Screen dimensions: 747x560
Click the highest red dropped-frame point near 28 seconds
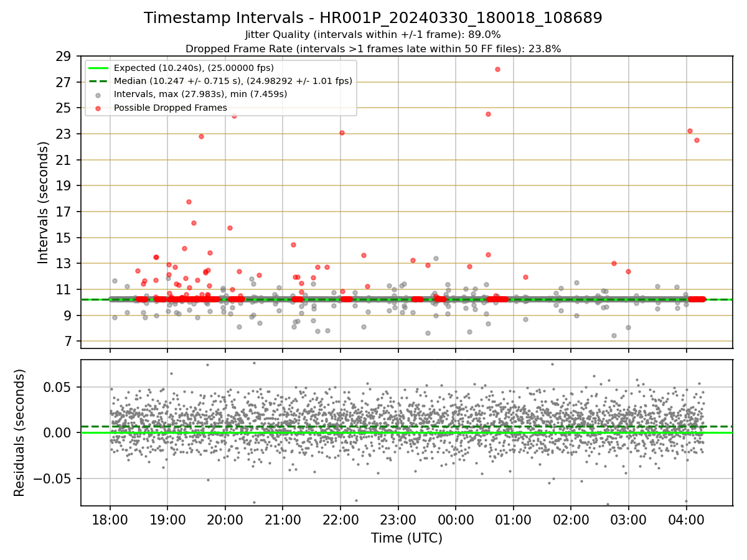pos(497,69)
